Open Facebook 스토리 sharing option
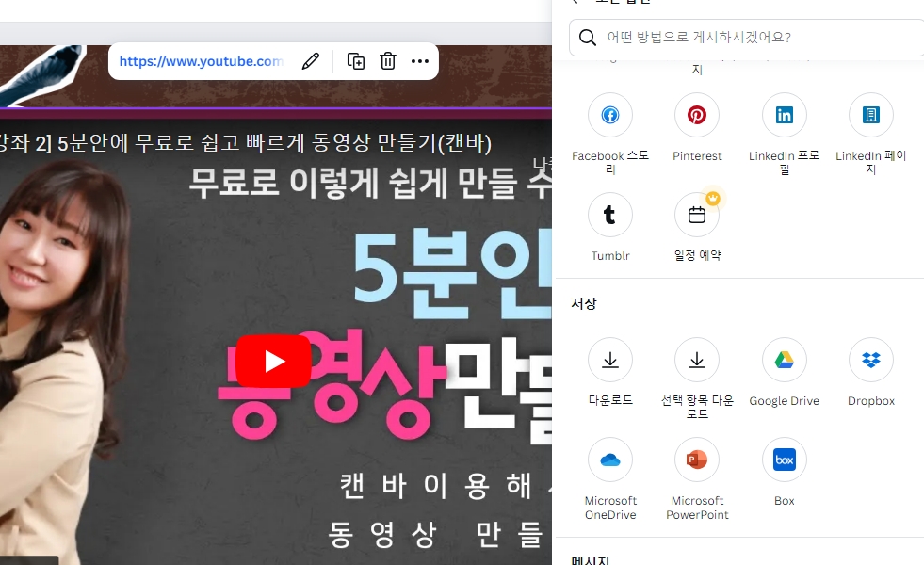Screen dimensions: 924x565 [609, 114]
